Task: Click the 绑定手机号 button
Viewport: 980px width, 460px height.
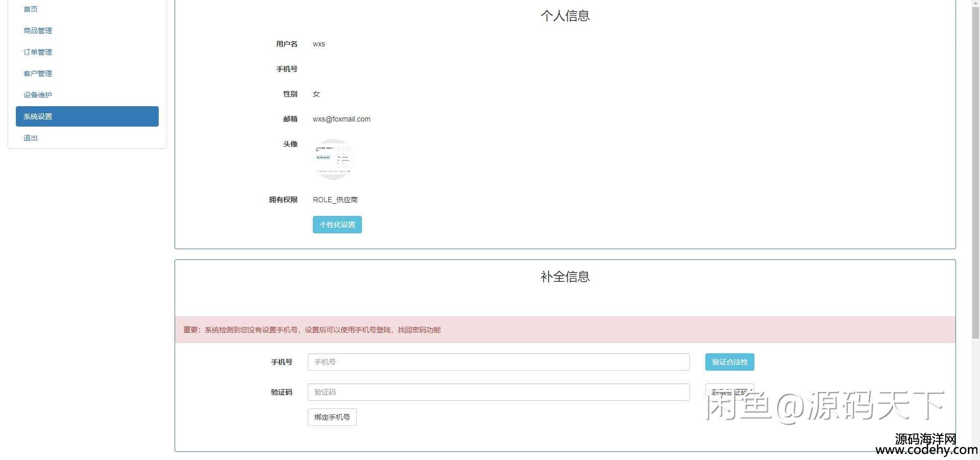Action: coord(332,417)
